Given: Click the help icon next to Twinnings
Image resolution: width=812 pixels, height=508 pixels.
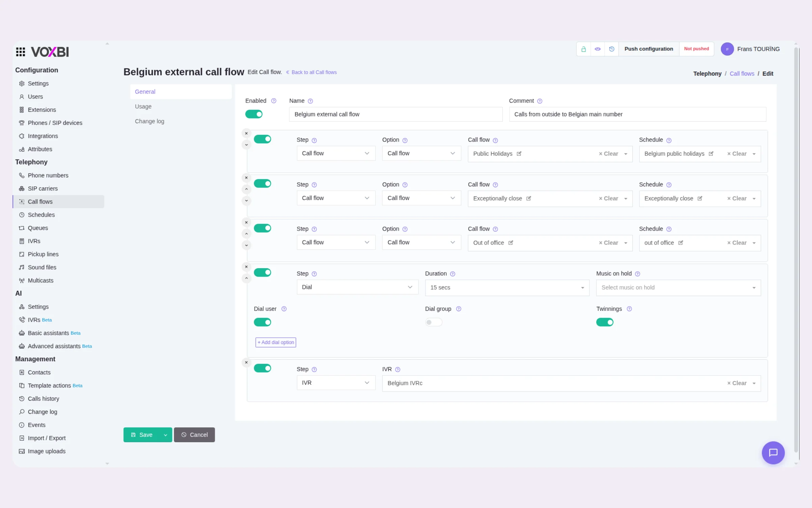Looking at the screenshot, I should (x=629, y=309).
